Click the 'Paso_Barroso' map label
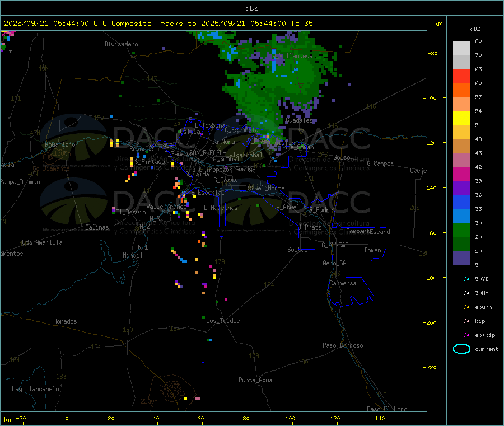Image resolution: width=504 pixels, height=426 pixels. tap(343, 345)
